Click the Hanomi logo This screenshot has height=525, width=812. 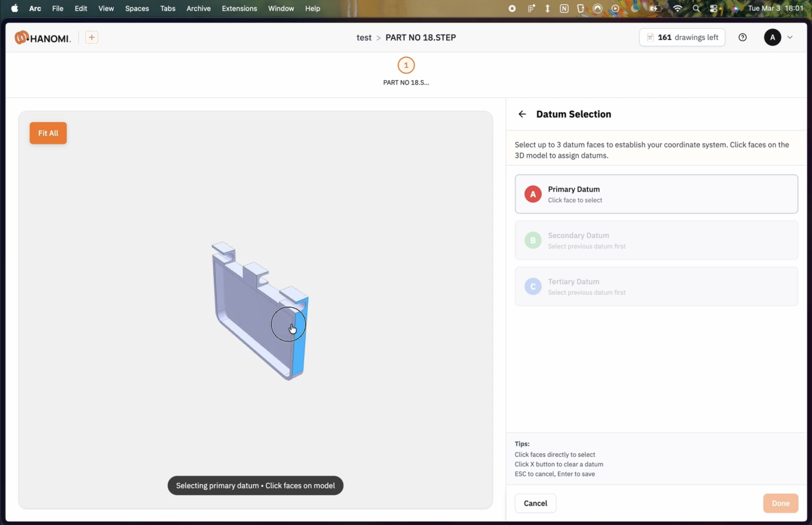pos(43,37)
